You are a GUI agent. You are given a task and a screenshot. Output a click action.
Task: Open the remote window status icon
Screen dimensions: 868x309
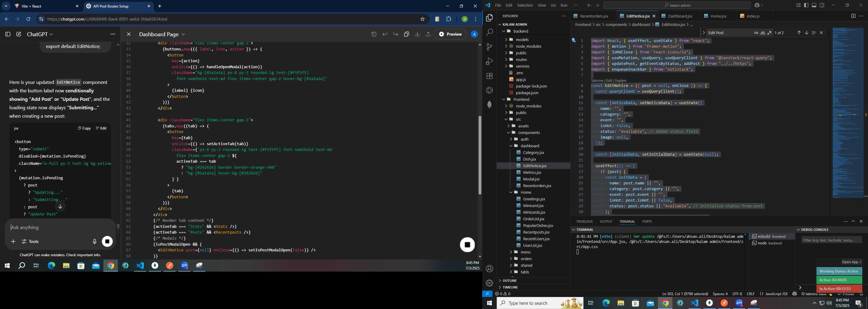487,294
